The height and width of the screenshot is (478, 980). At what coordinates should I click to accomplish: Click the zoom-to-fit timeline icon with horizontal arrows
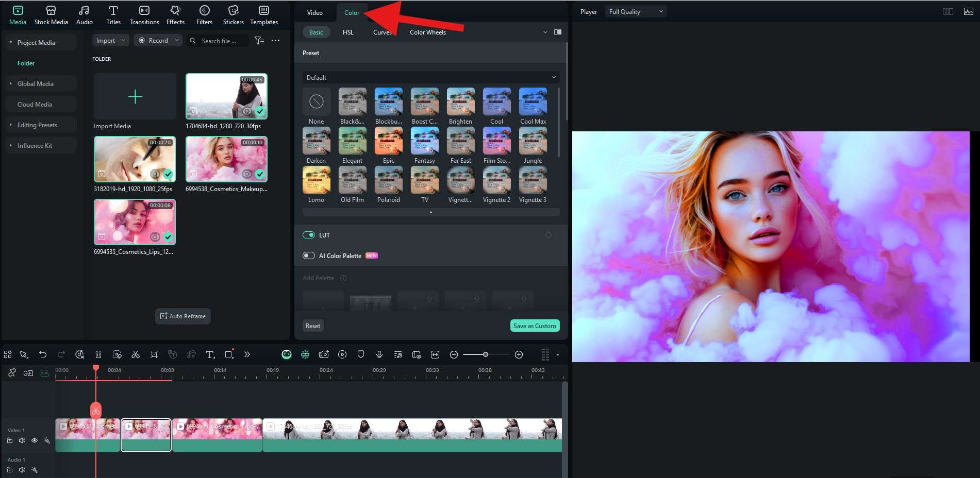[435, 354]
